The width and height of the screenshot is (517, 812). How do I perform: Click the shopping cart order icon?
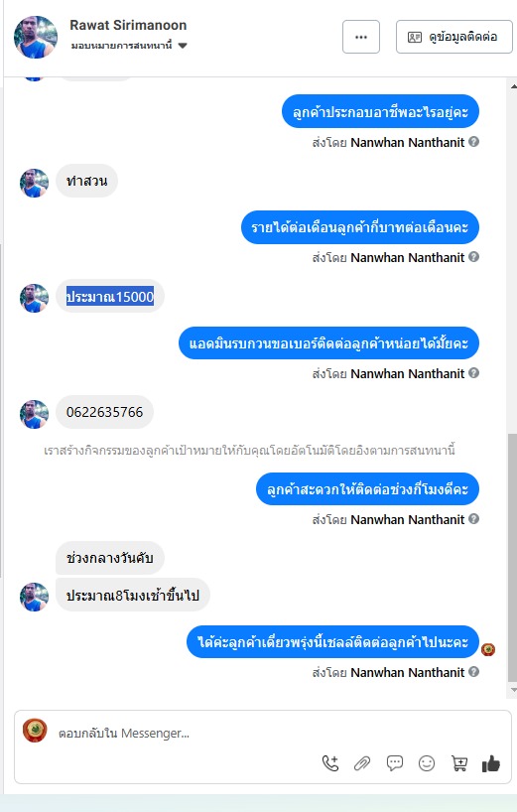tap(459, 762)
